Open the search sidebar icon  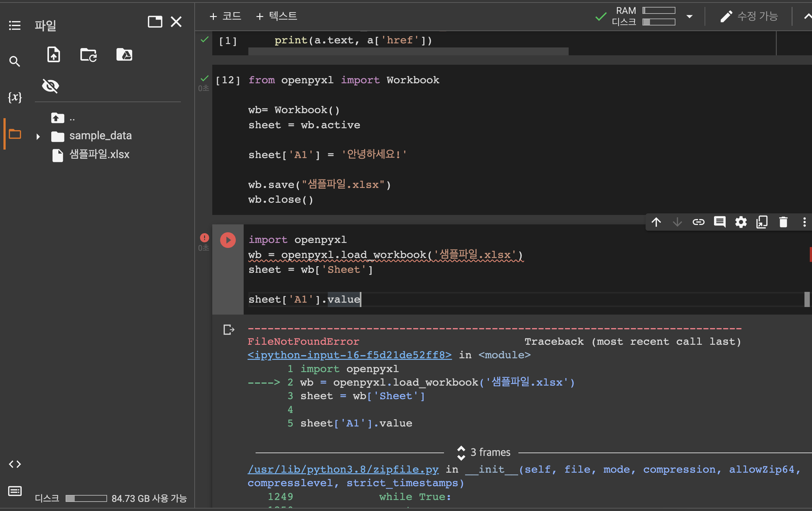[x=14, y=61]
